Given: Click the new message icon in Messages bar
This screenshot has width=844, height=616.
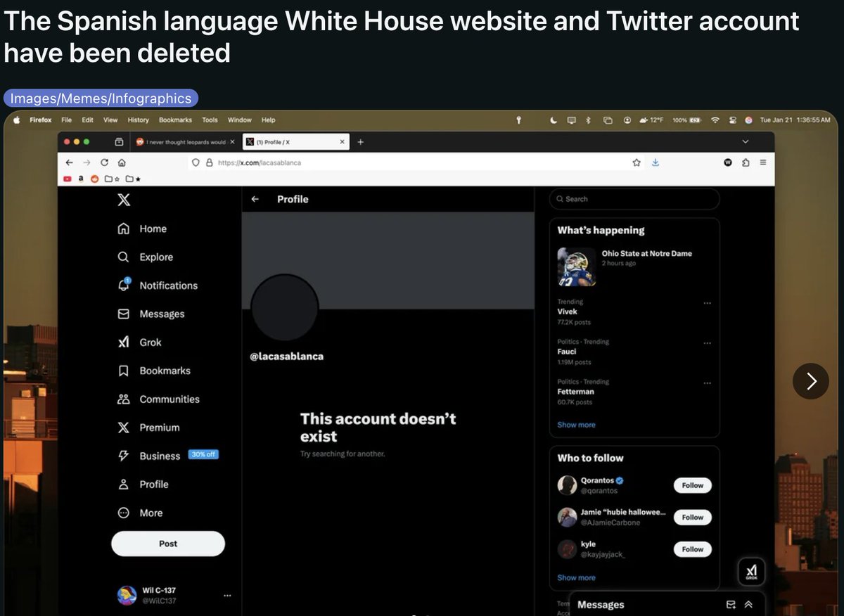Looking at the screenshot, I should (x=731, y=605).
